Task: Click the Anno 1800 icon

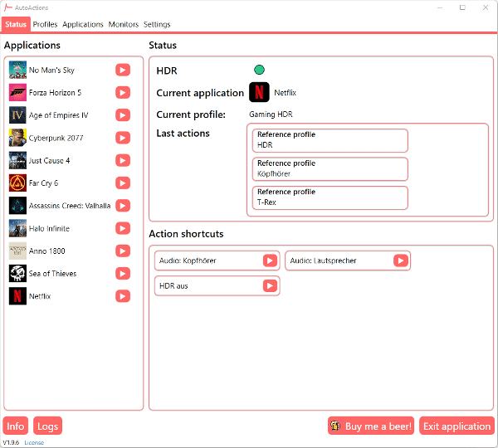Action: (x=17, y=251)
